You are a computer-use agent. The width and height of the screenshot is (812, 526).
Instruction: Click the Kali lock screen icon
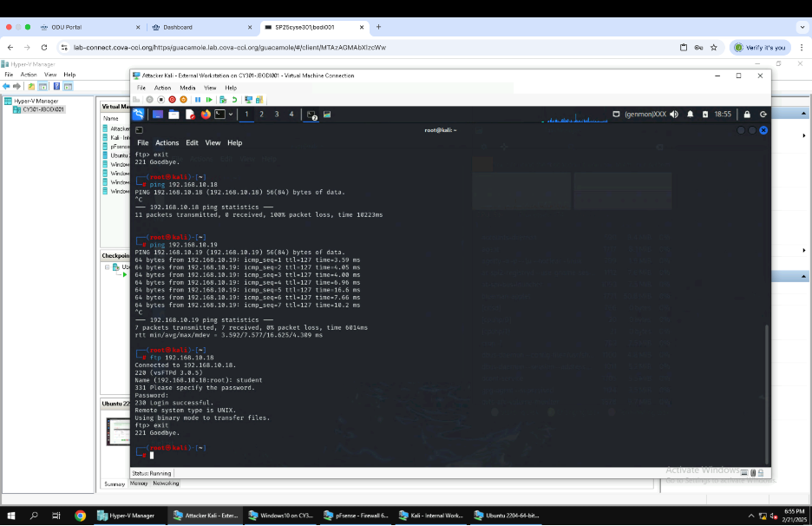(747, 114)
